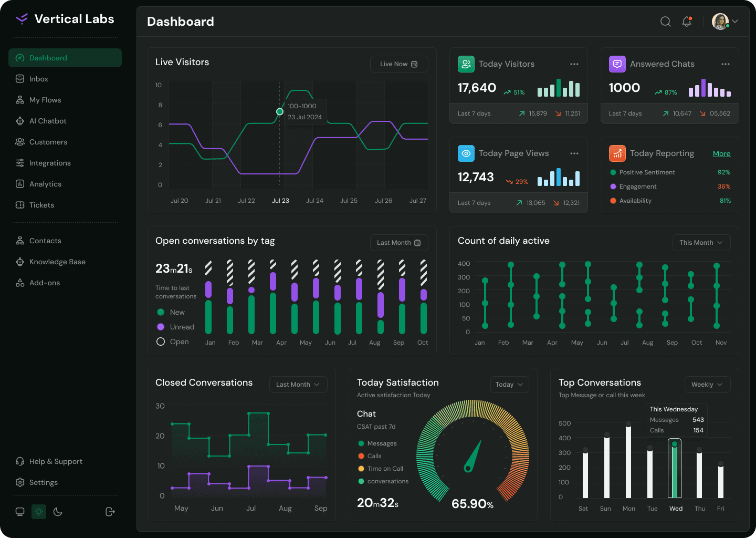Click the logout icon in sidebar
The height and width of the screenshot is (538, 756).
click(x=110, y=512)
